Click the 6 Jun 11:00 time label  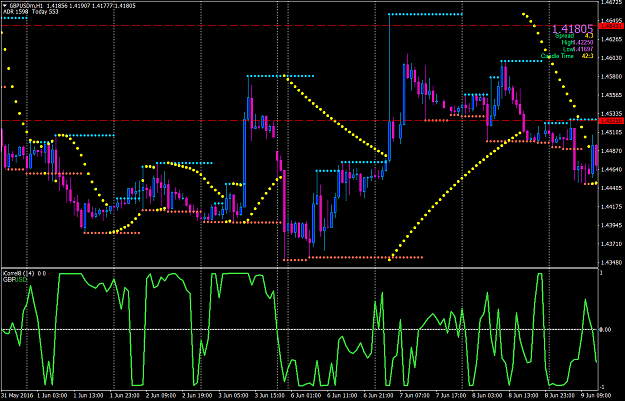(342, 395)
